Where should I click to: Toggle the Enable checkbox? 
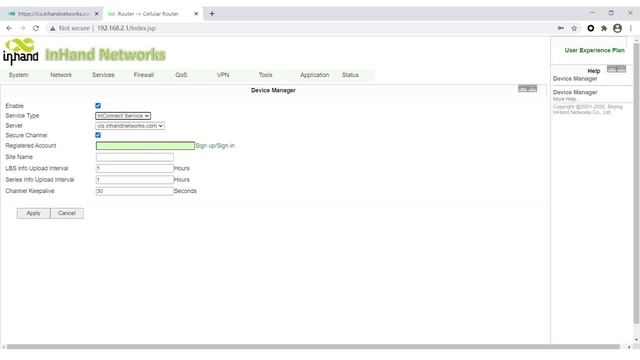tap(98, 106)
